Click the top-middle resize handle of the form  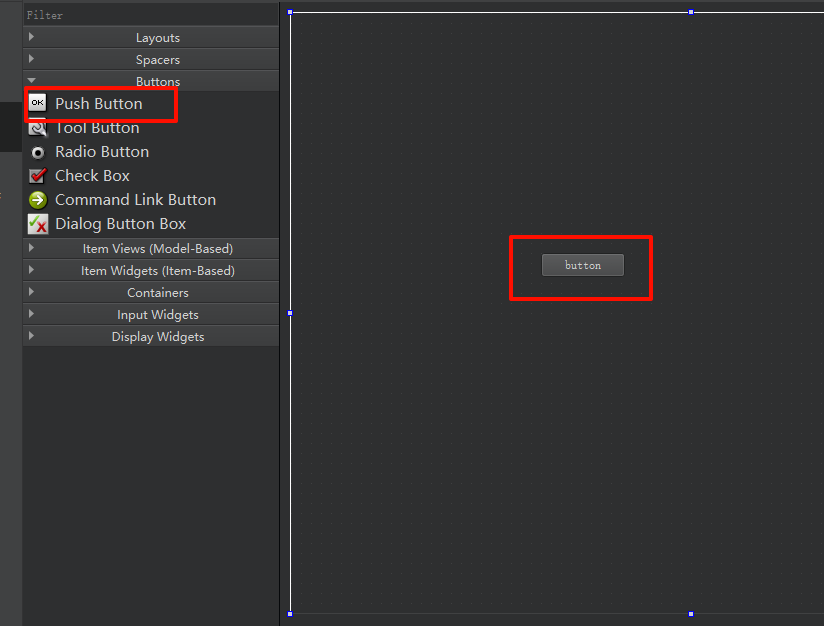pos(690,13)
